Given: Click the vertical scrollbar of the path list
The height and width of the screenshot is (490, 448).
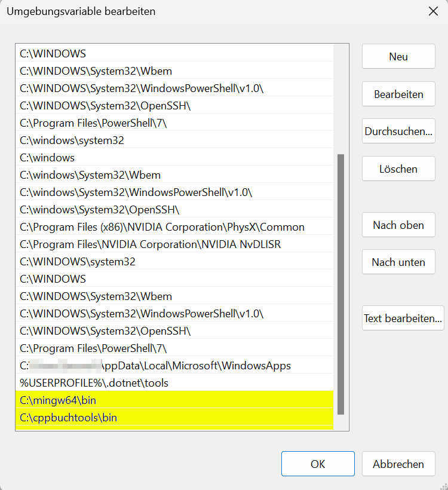Looking at the screenshot, I should pyautogui.click(x=340, y=284).
